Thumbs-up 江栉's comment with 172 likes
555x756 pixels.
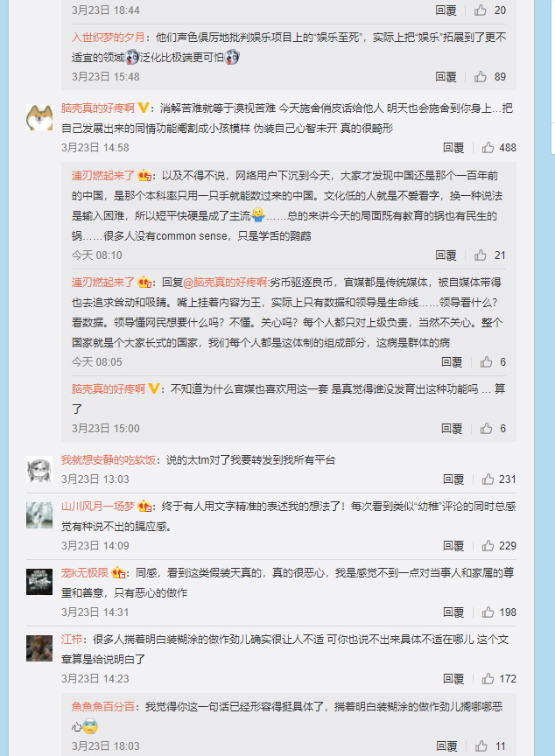pos(488,679)
